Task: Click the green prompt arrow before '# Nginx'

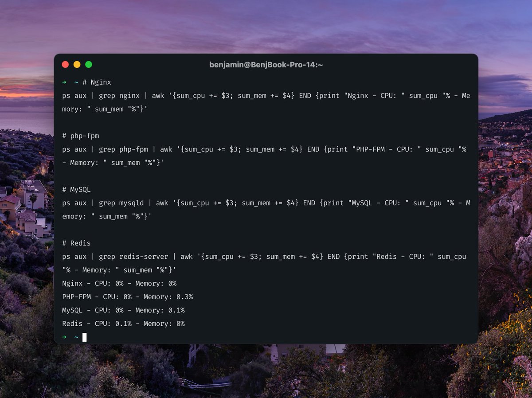Action: (64, 82)
